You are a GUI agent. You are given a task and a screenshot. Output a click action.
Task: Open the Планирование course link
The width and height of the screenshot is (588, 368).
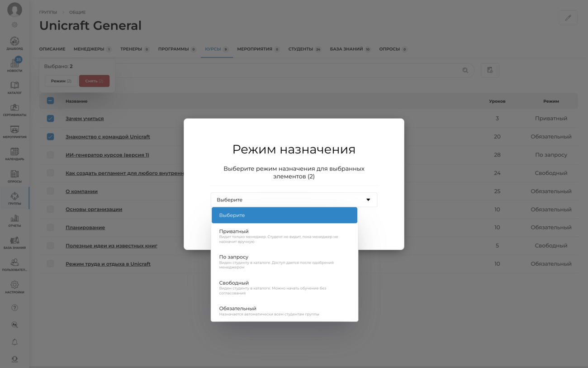point(85,227)
